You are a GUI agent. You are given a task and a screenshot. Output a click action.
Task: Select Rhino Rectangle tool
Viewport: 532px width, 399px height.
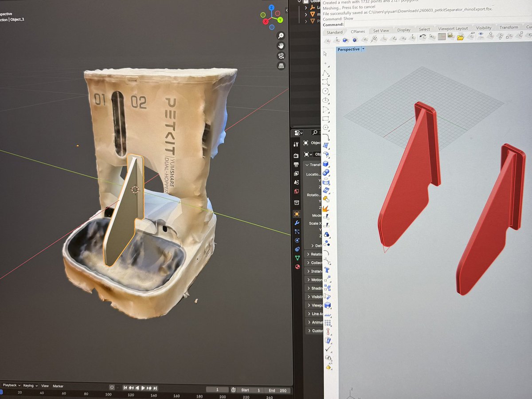click(x=325, y=118)
